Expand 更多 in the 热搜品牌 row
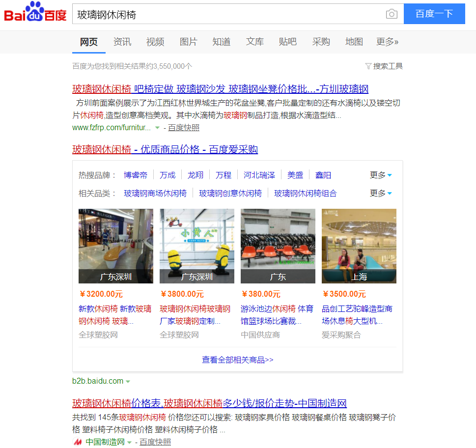This screenshot has width=476, height=448. (x=381, y=175)
